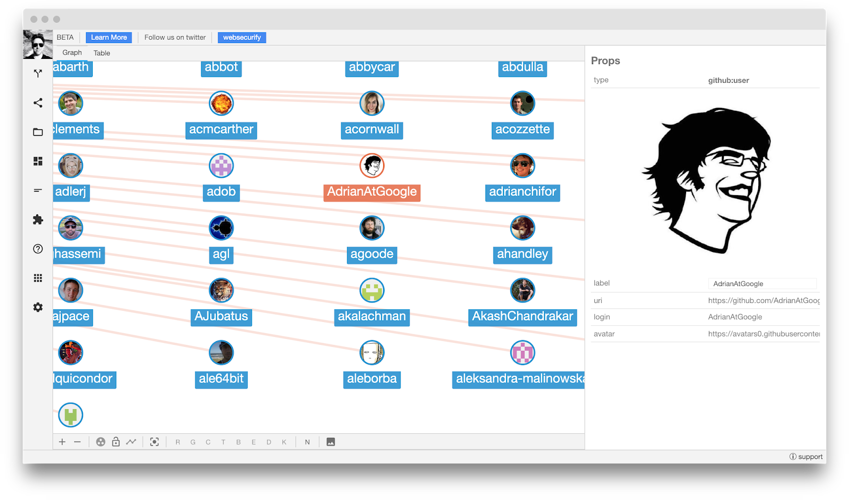Toggle the N button in the bottom toolbar
Screen dimensions: 849x504
307,441
